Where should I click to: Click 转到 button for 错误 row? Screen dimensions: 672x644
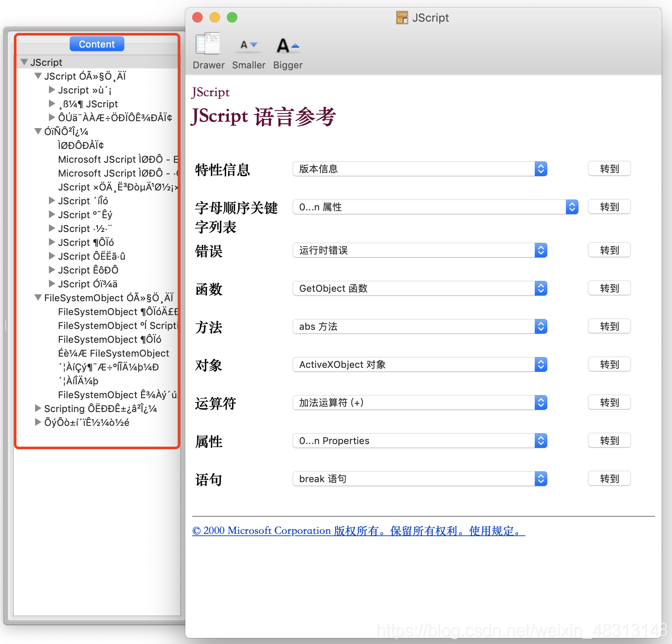coord(609,250)
